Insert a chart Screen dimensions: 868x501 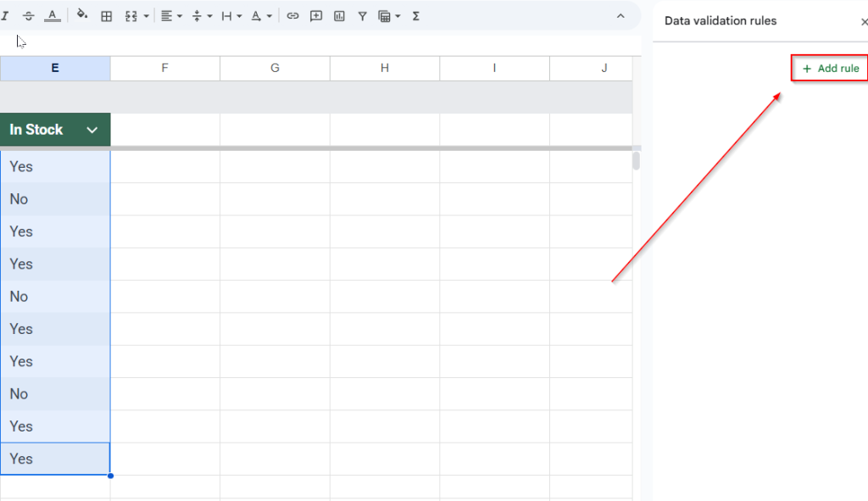[339, 15]
